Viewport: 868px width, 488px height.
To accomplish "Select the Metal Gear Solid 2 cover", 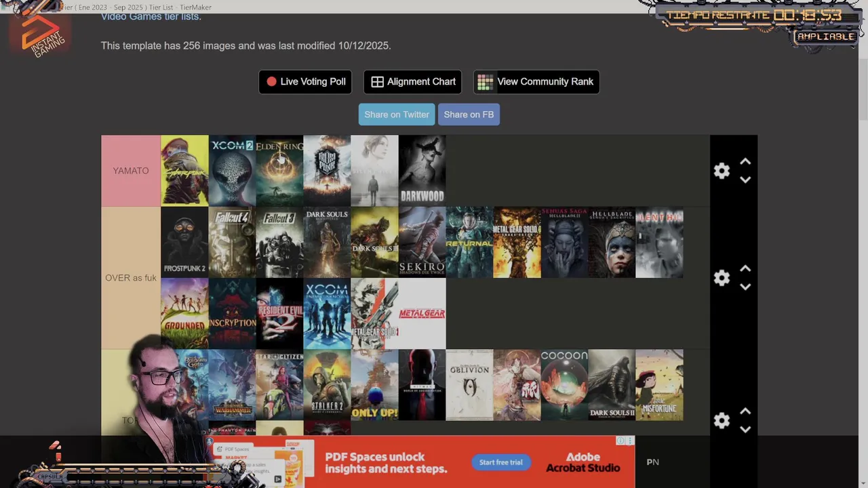I will tap(374, 313).
